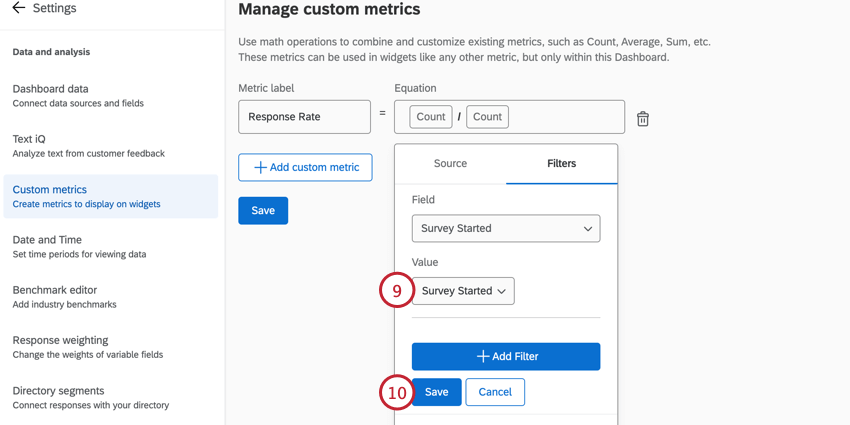Viewport: 850px width, 425px height.
Task: Switch to the Source tab
Action: tap(450, 164)
